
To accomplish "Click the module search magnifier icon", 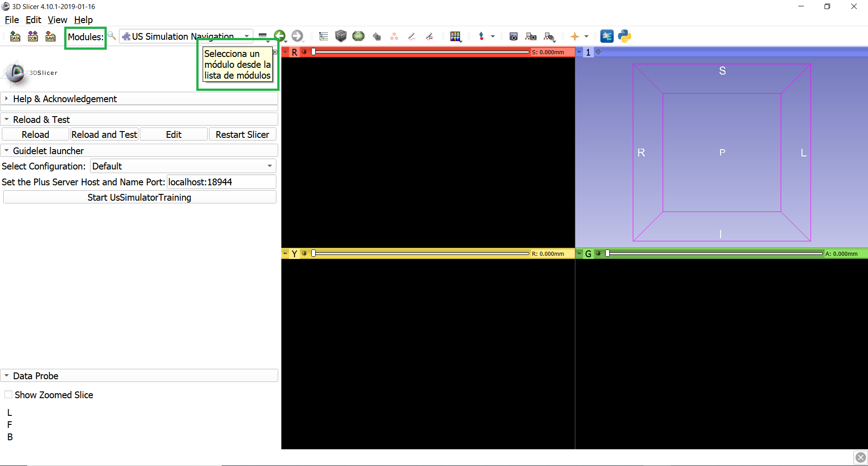I will [112, 36].
